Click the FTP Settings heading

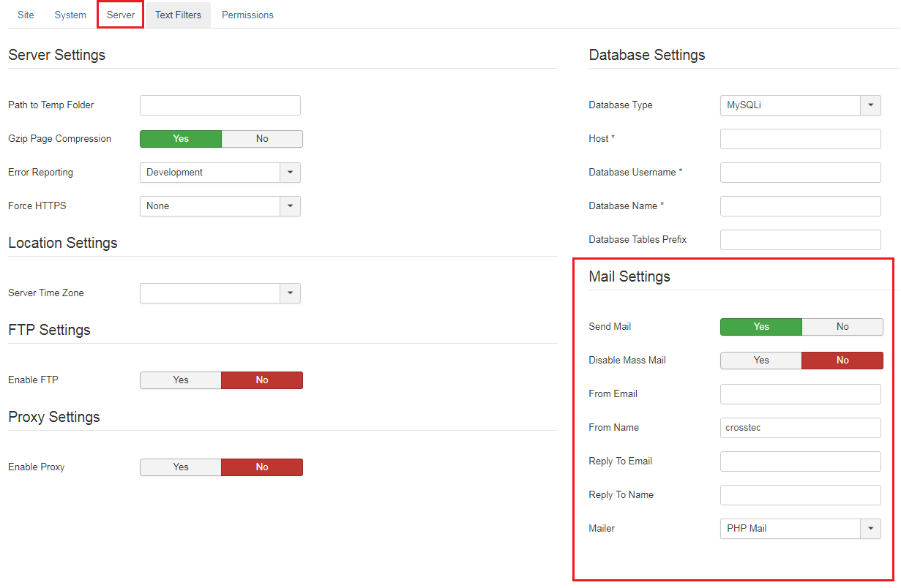tap(49, 330)
